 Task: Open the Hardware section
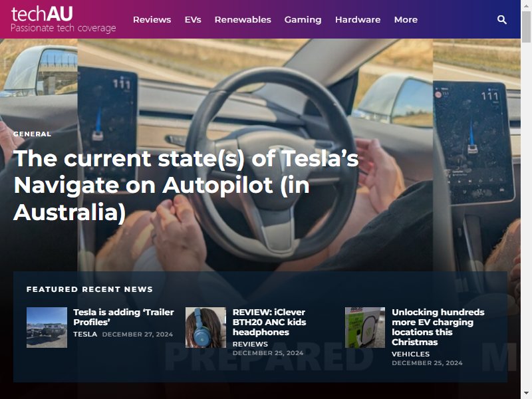click(358, 20)
